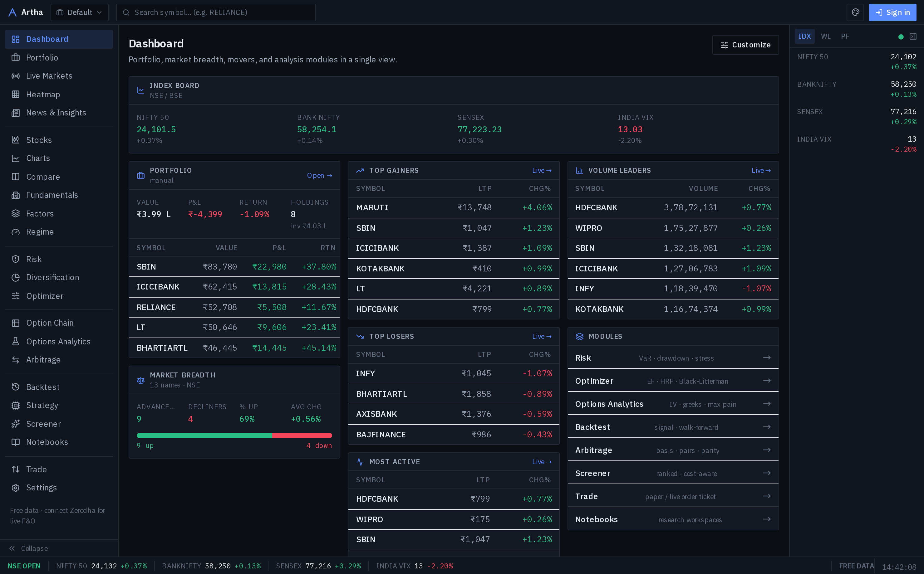
Task: Open the Notebooks module row
Action: [x=673, y=519]
